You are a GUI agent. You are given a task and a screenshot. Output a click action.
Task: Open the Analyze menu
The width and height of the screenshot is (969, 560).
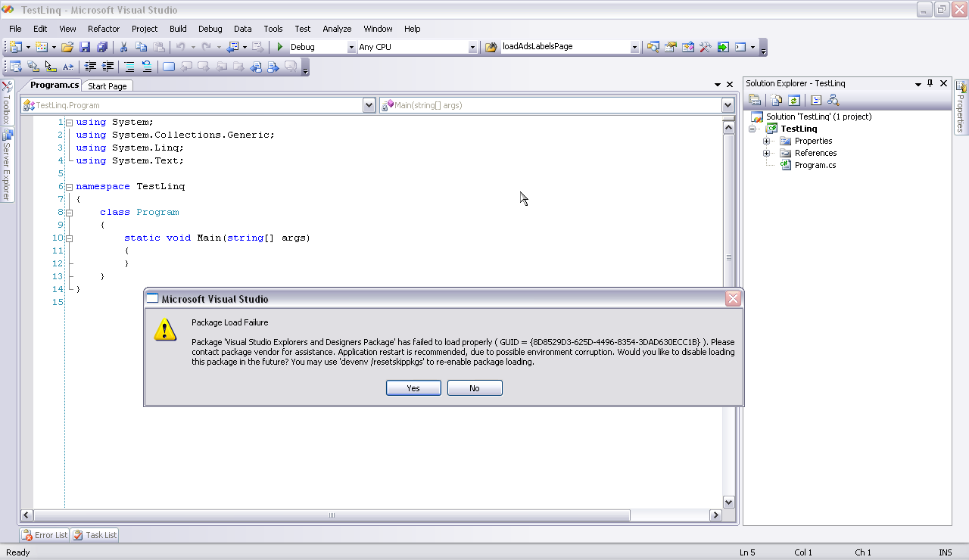[x=337, y=29]
